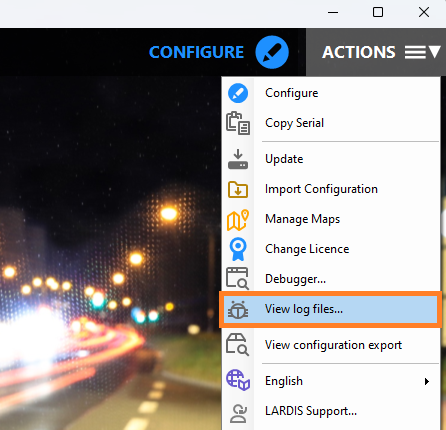Open the Debugger... menu entry

[x=331, y=279]
